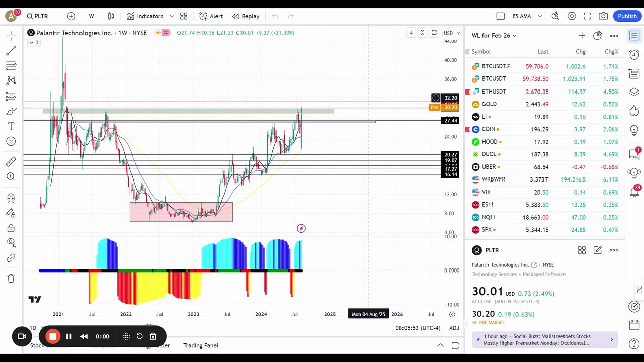Toggle hide all drawings eye

point(11,242)
